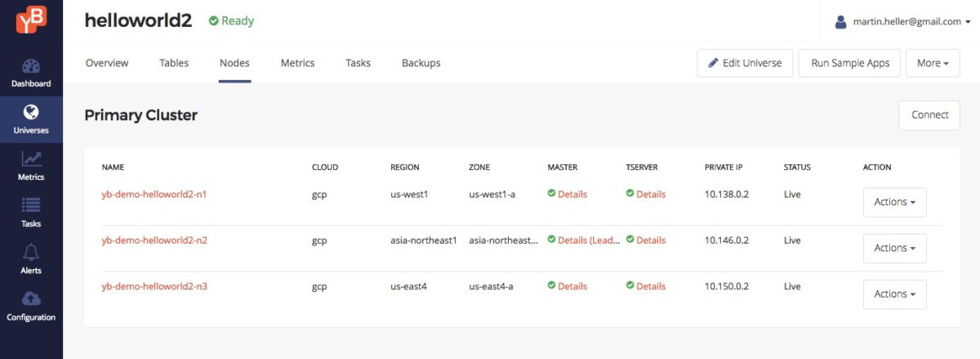
Task: Click tserver status check icon for n2
Action: click(x=630, y=240)
